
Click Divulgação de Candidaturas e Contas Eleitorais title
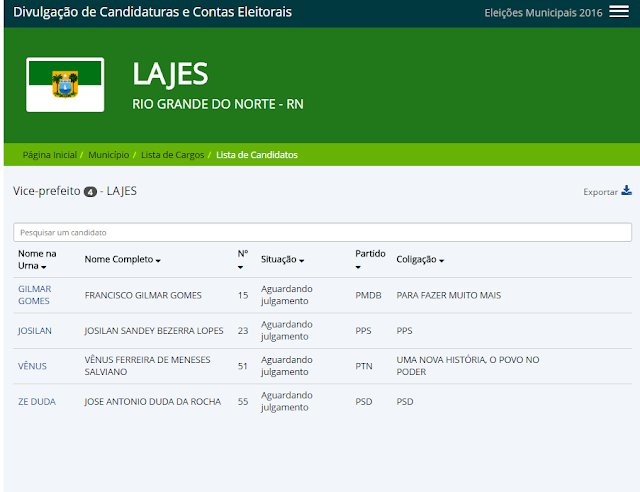[x=152, y=12]
